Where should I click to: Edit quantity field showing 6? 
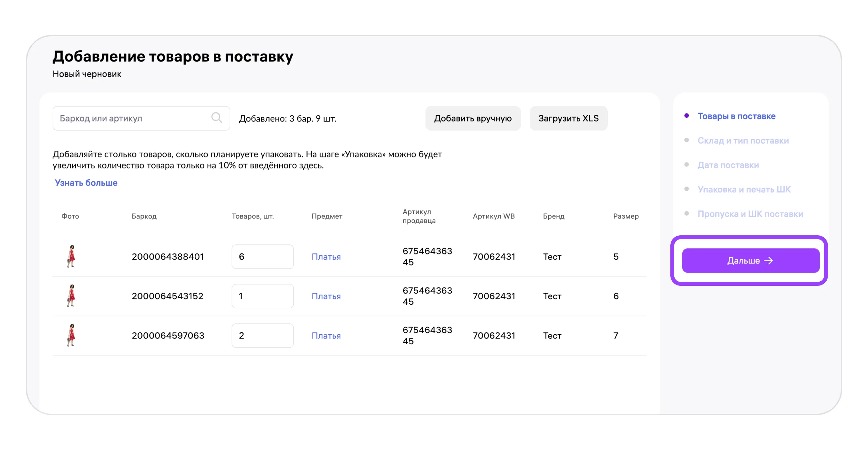(x=262, y=257)
